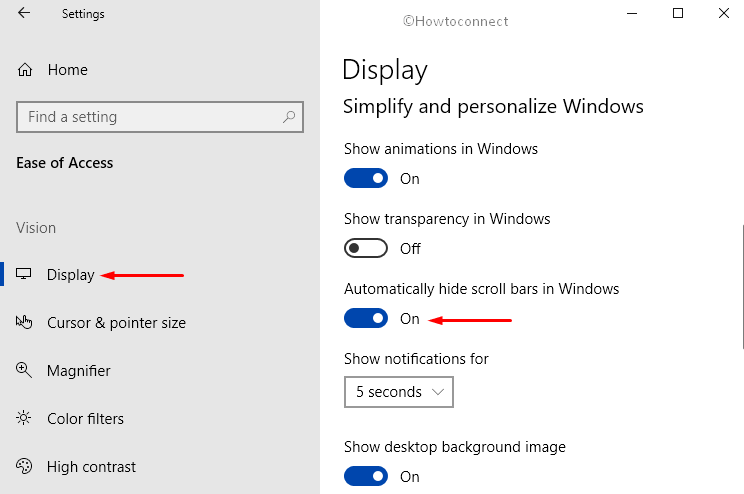Open the Home settings page
The height and width of the screenshot is (494, 744).
[67, 70]
